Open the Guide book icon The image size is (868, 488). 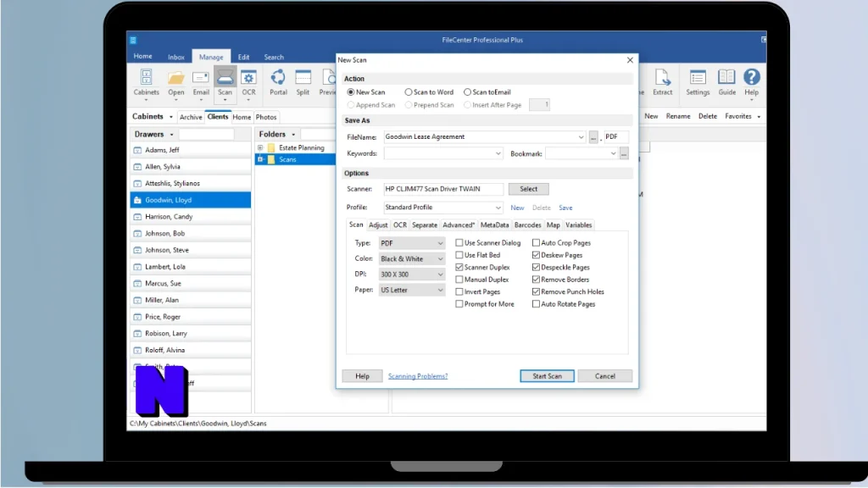point(726,78)
